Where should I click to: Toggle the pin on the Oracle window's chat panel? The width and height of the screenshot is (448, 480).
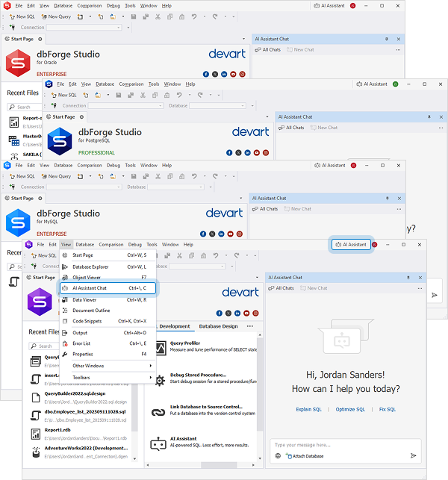(x=386, y=39)
